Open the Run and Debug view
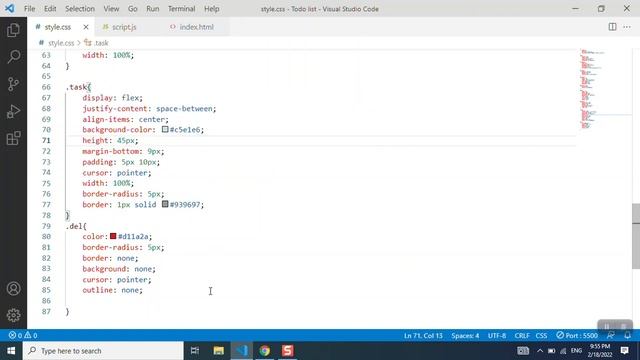Image resolution: width=640 pixels, height=360 pixels. tap(13, 111)
